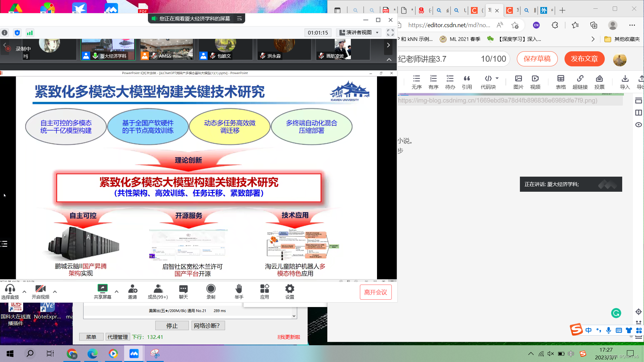
Task: Show next participants in video strip
Action: (388, 45)
